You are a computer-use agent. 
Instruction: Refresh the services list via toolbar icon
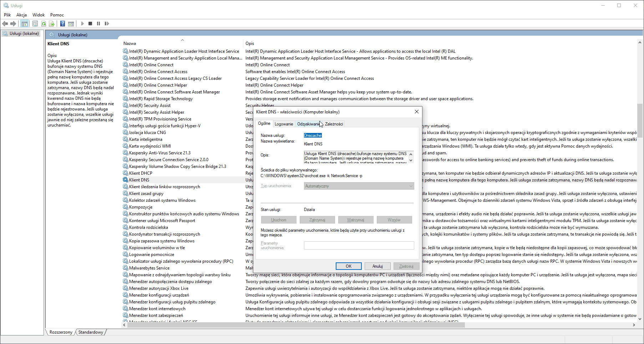click(44, 24)
